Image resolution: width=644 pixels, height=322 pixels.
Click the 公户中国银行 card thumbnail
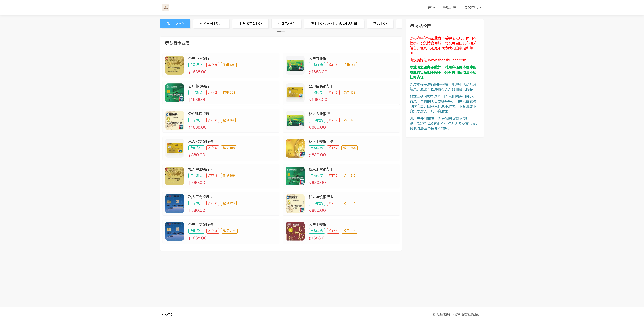pos(174,65)
